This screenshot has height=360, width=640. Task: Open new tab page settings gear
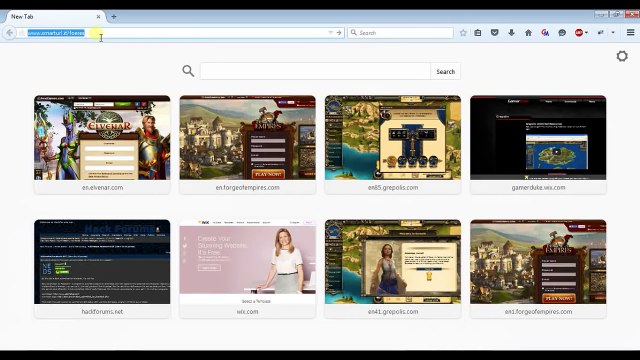coord(622,56)
